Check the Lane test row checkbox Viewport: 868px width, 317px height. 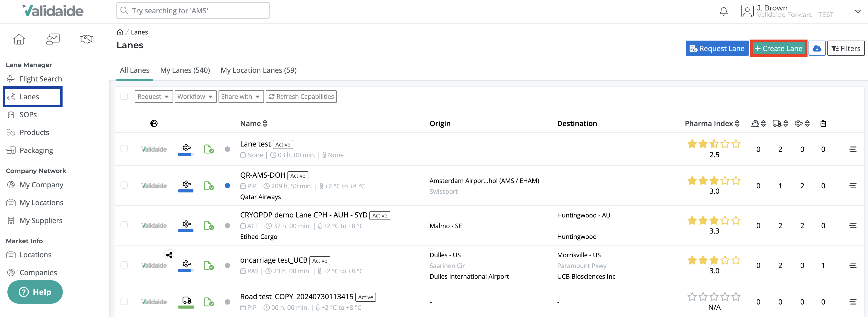[x=124, y=149]
